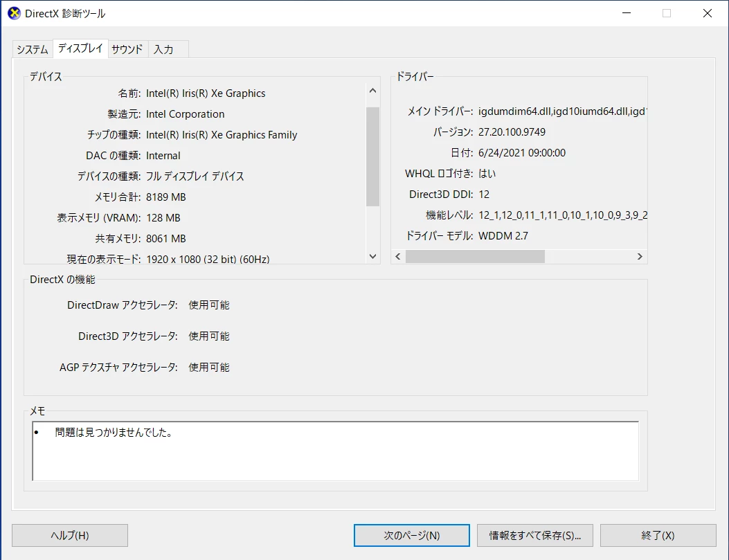Select device name Intel(R) Iris(R) Xe Graphics
729x560 pixels.
coord(206,93)
